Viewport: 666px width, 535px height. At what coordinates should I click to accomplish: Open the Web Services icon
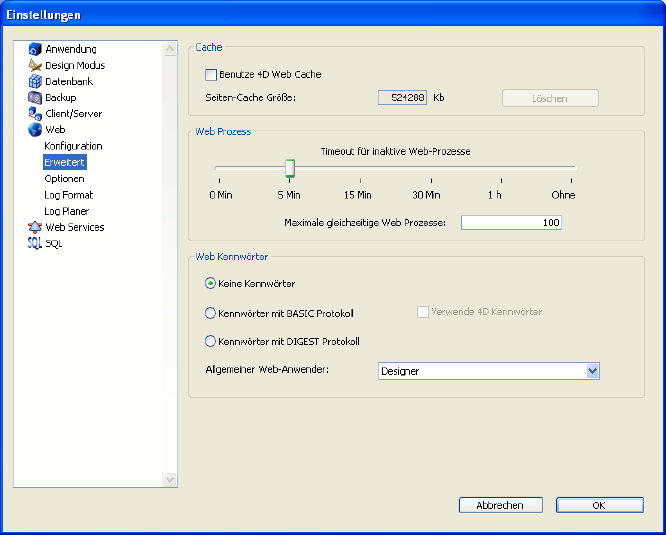point(35,227)
